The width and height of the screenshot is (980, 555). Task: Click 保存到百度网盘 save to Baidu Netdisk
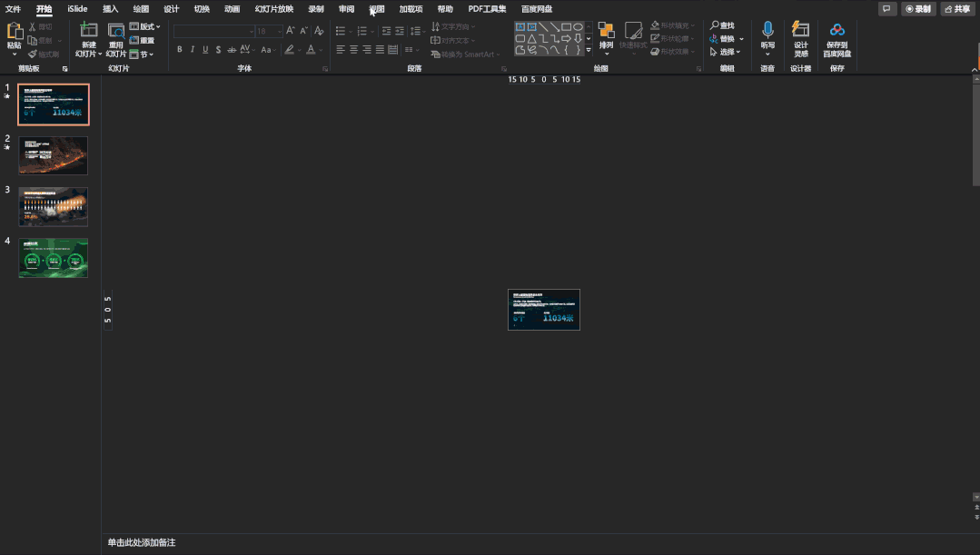(836, 39)
